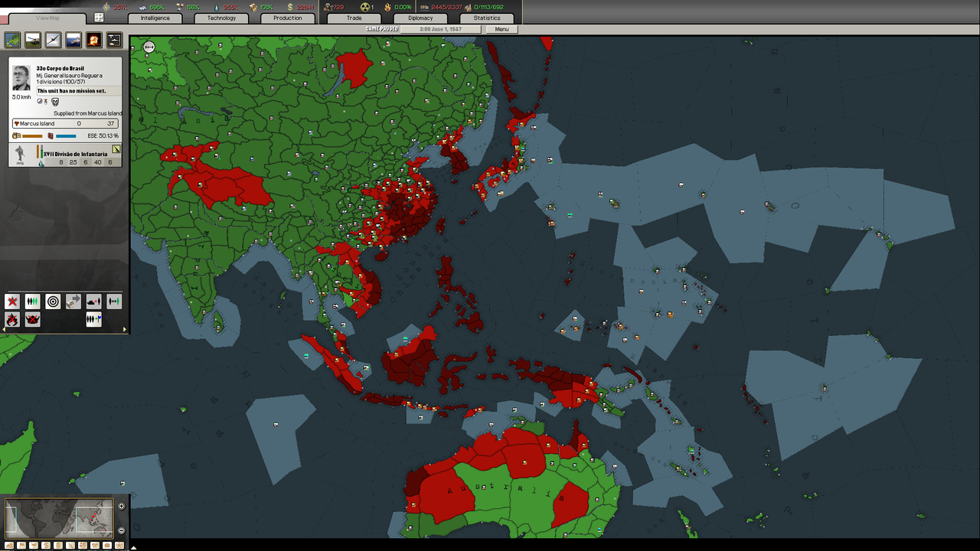Click the supply crates arrow icon
This screenshot has height=551, width=980.
[73, 302]
